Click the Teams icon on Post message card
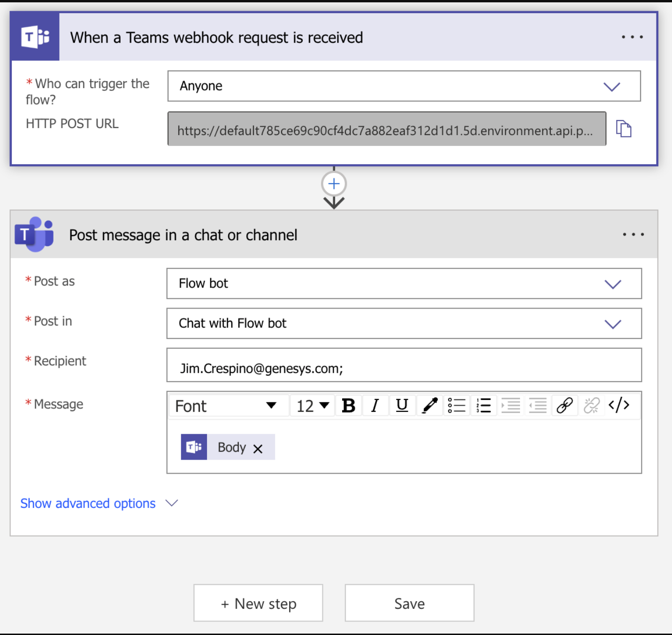The image size is (672, 635). pos(34,234)
